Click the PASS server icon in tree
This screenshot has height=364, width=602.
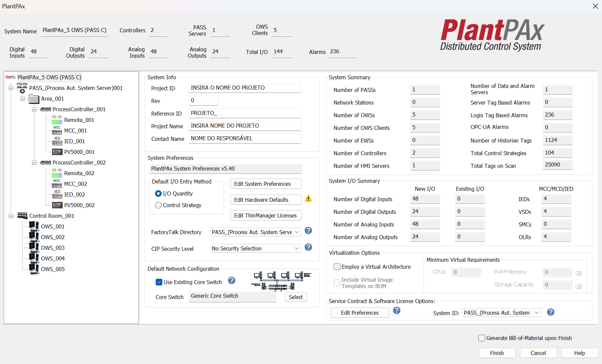tap(22, 88)
